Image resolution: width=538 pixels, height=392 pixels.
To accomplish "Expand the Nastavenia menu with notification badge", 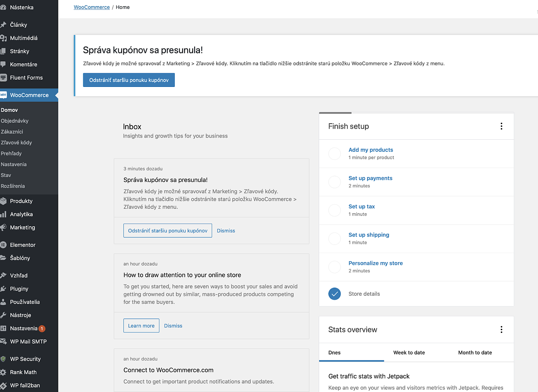I will pos(23,328).
